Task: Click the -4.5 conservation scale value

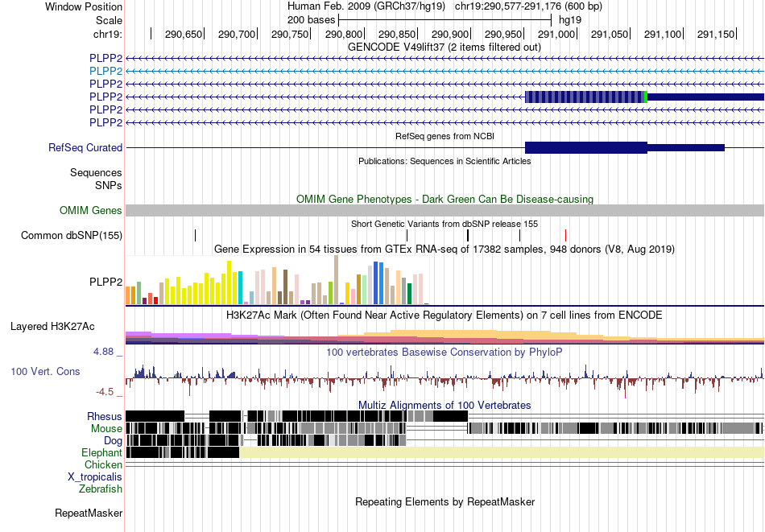Action: 105,392
